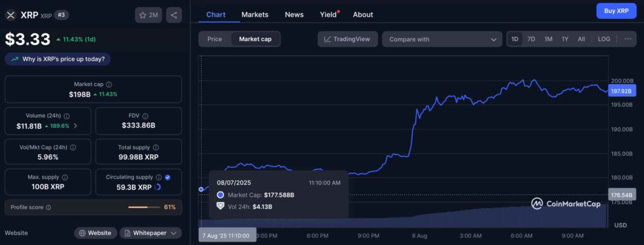Open the Chart tab
The image size is (644, 245).
coord(216,14)
